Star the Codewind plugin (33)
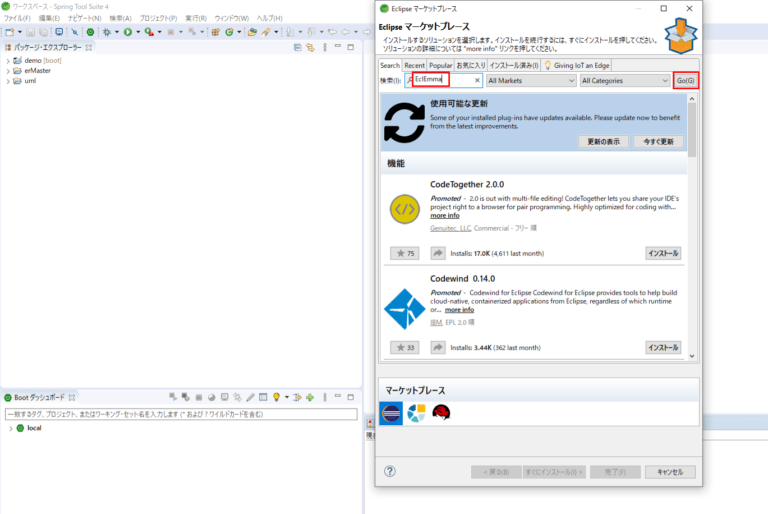Screen dimensions: 768x514 (405, 347)
